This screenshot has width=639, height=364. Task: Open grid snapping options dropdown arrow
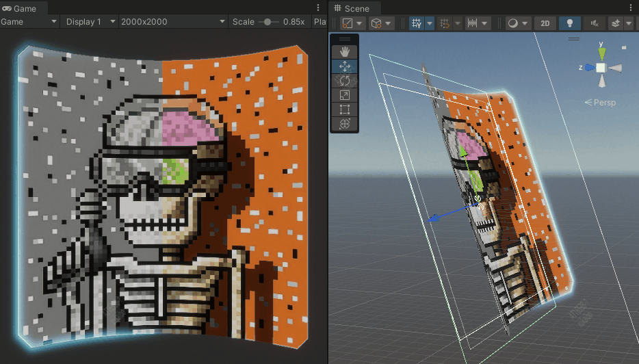pyautogui.click(x=457, y=23)
